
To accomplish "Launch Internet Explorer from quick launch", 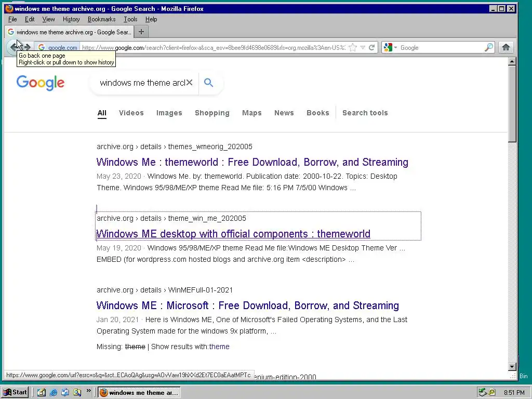I will 54,393.
